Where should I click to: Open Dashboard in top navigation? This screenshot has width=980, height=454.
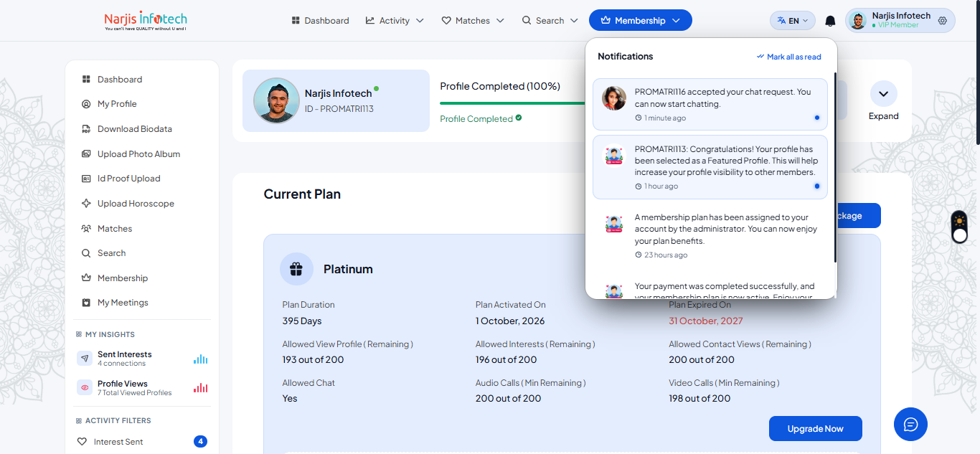320,21
